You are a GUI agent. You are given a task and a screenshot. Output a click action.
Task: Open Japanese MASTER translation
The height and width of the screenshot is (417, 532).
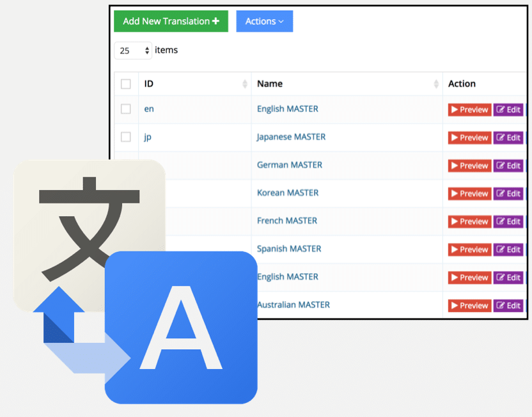(291, 137)
